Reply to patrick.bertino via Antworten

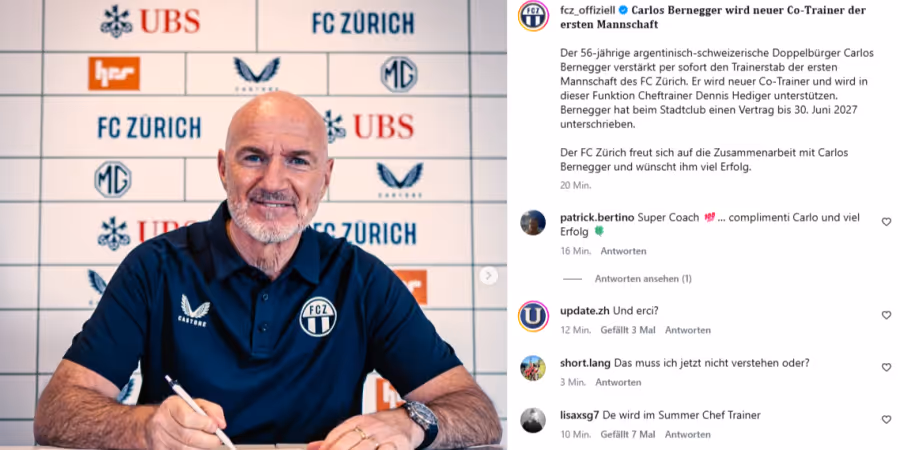623,251
